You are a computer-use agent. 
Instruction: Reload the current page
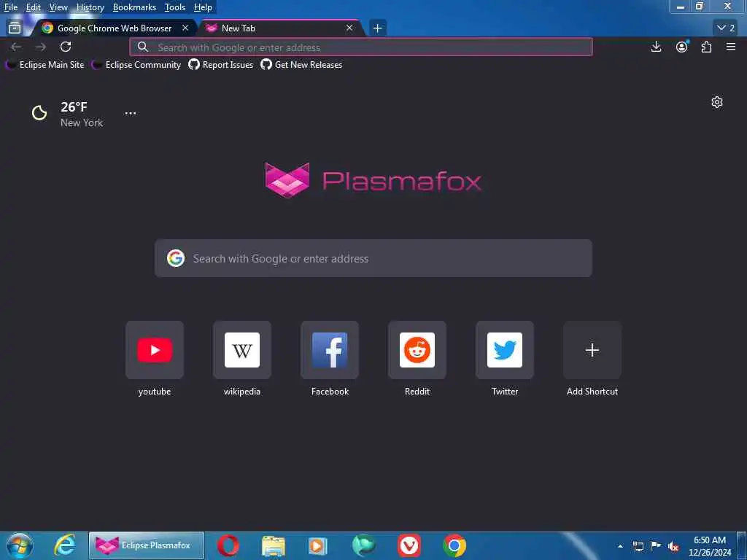pyautogui.click(x=66, y=47)
